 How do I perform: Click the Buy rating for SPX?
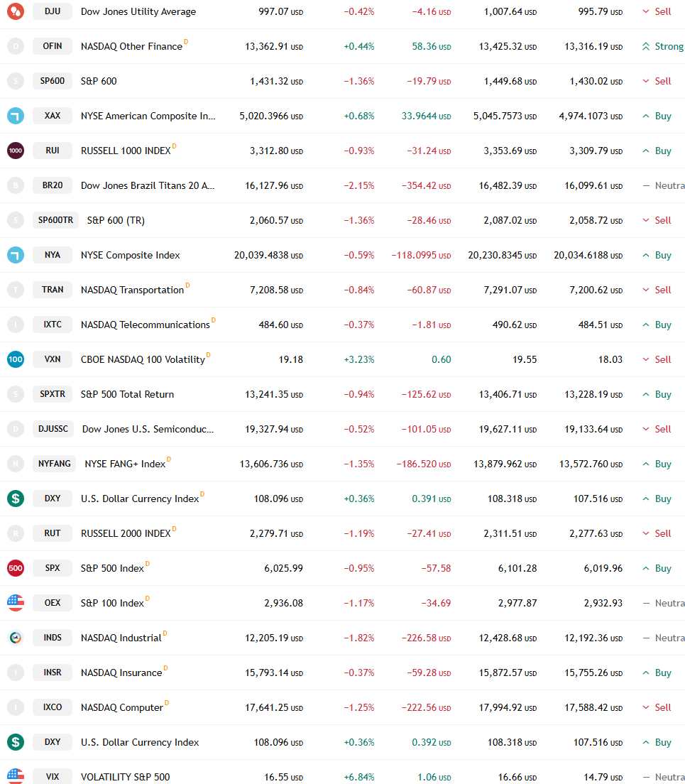(657, 569)
